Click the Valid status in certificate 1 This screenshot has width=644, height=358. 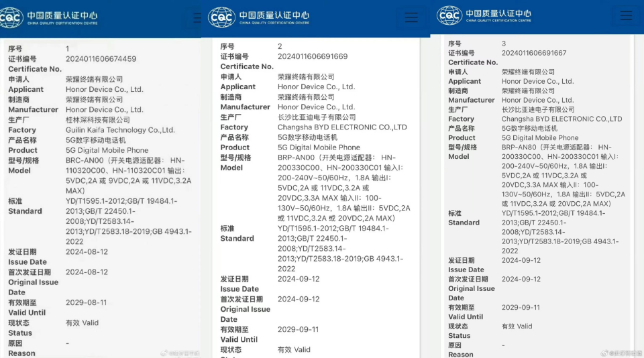82,322
